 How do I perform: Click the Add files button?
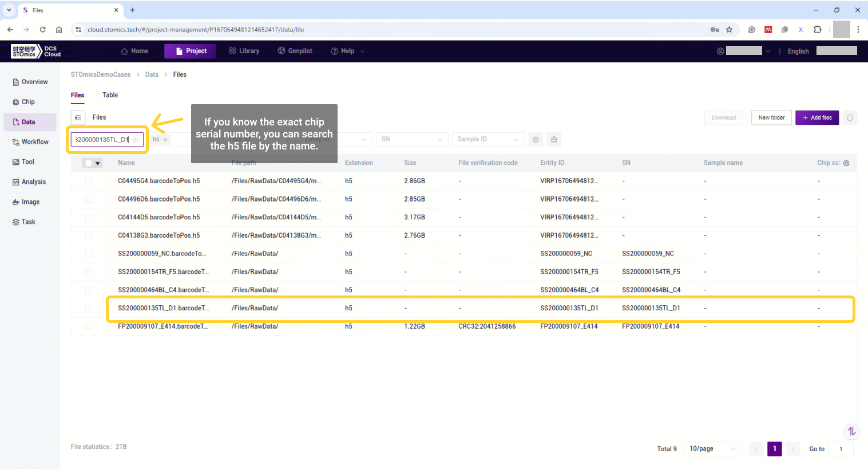[817, 118]
